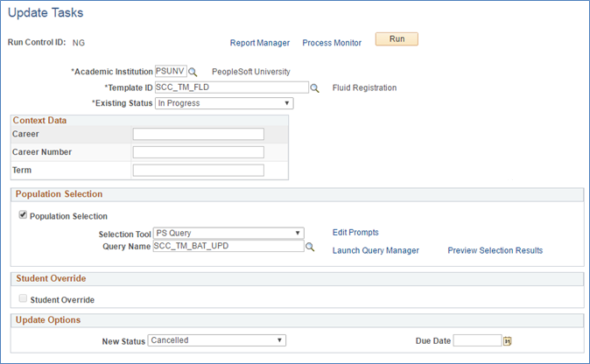
Task: Click the Career Number input field
Action: (199, 152)
